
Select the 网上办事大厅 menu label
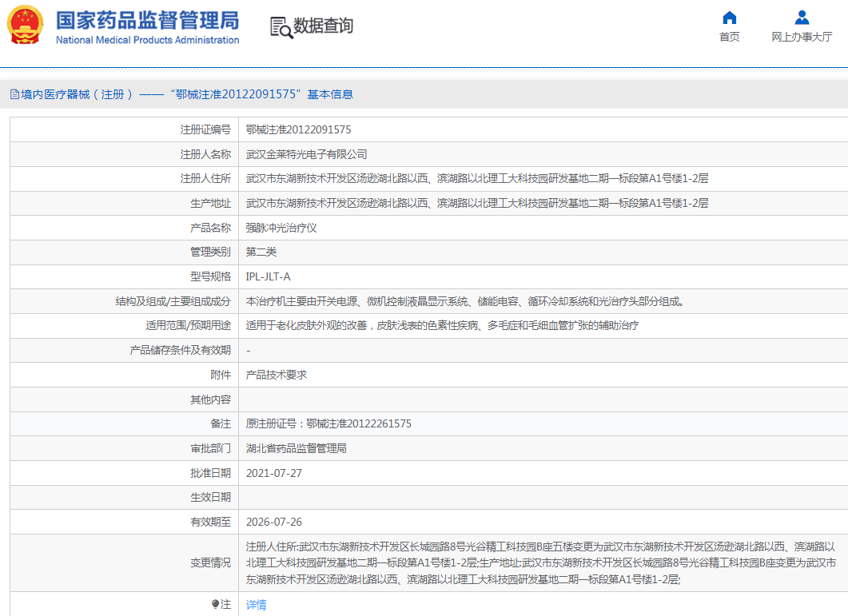click(x=802, y=37)
